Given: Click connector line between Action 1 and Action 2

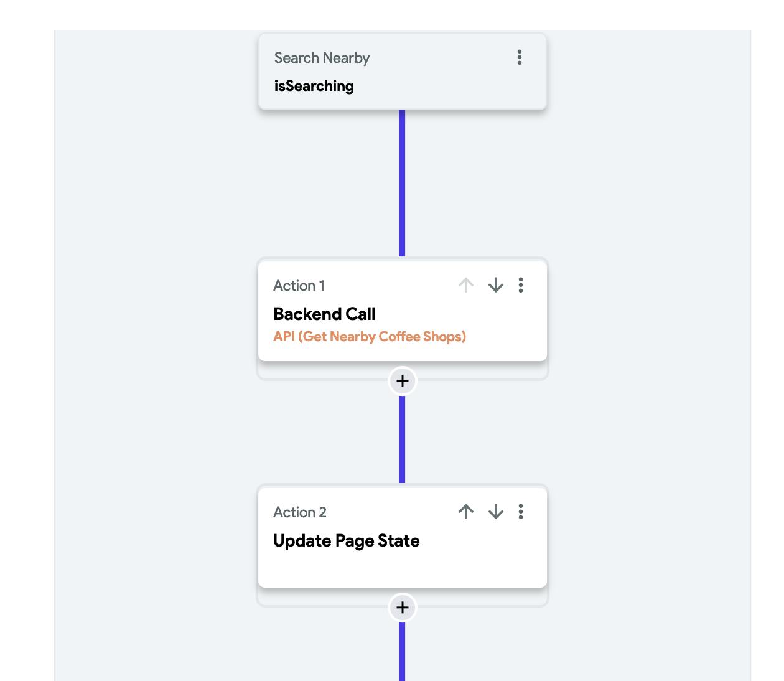Looking at the screenshot, I should coord(402,439).
